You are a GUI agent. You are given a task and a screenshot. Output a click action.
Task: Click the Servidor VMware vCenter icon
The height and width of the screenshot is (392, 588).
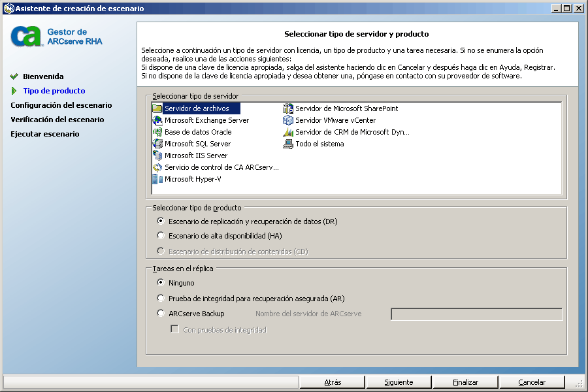[288, 120]
